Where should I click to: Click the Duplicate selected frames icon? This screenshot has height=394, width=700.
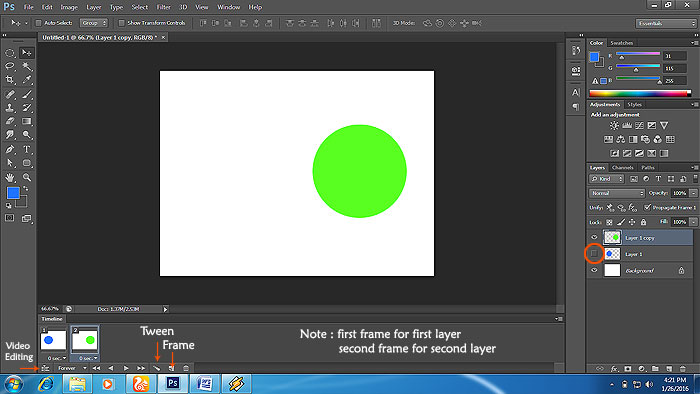pos(171,368)
